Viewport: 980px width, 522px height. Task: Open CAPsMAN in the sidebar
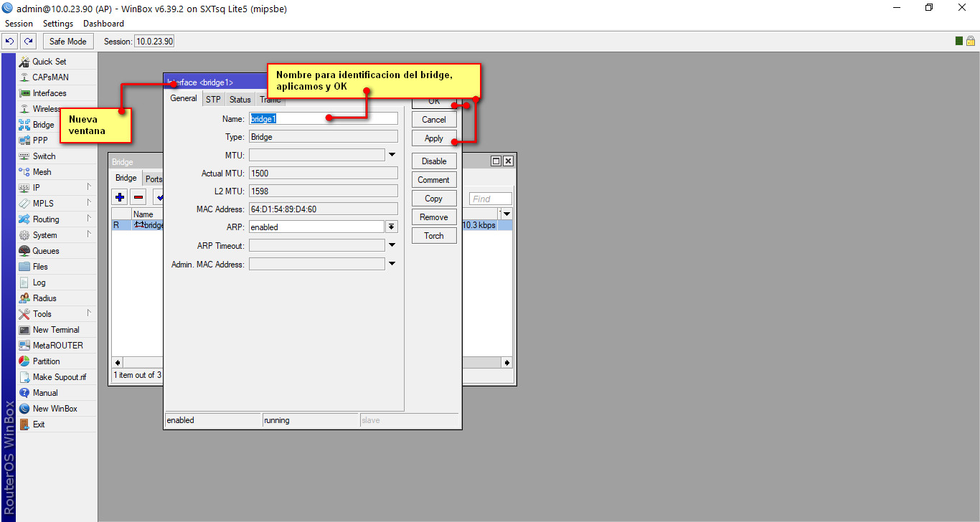point(50,77)
